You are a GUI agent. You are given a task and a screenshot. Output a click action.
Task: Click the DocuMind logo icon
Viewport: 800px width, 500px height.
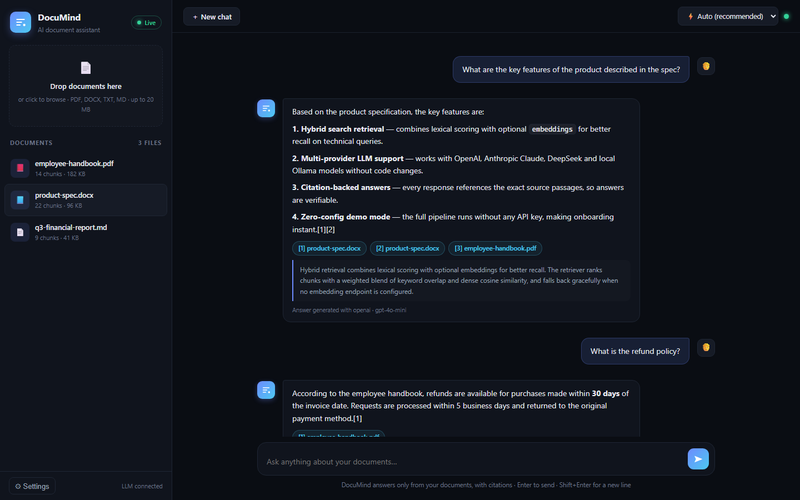20,22
